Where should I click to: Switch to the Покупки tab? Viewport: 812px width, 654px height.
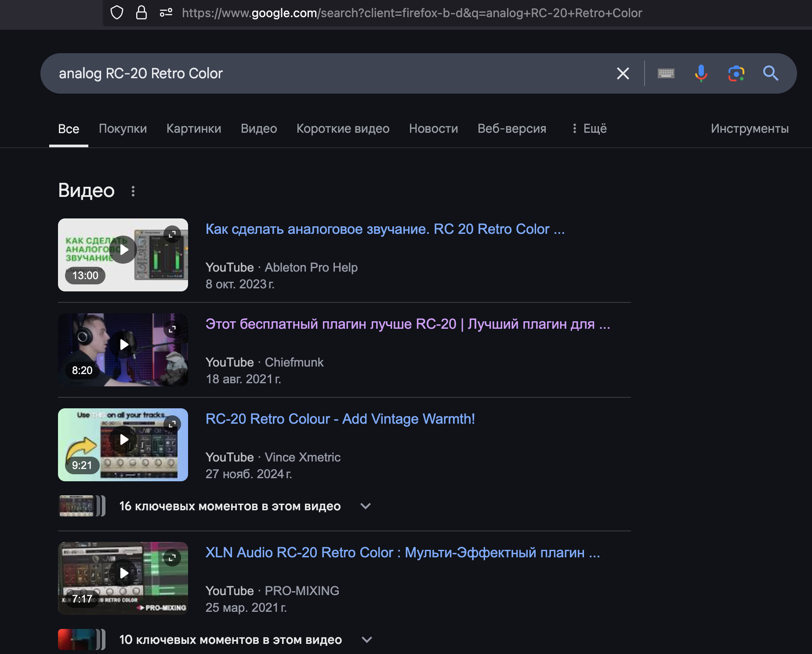pyautogui.click(x=123, y=128)
